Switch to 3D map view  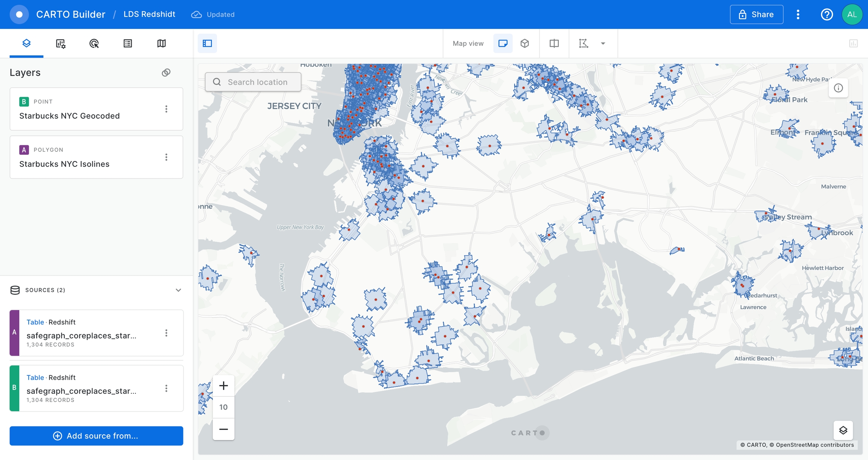pos(524,44)
